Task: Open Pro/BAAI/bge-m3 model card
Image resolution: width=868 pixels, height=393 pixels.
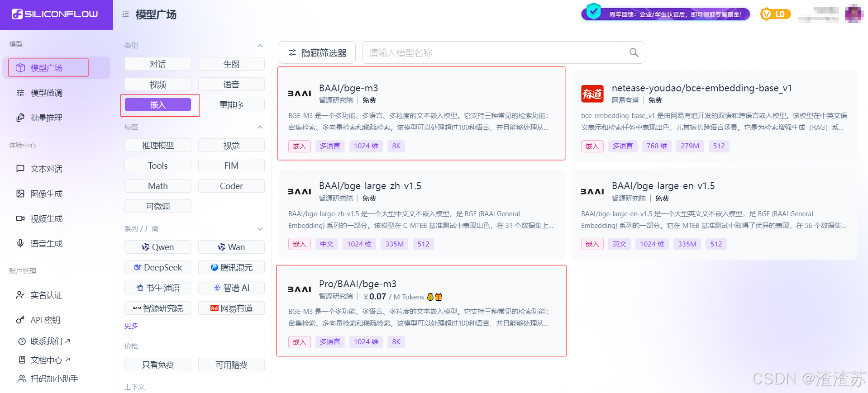Action: (421, 311)
